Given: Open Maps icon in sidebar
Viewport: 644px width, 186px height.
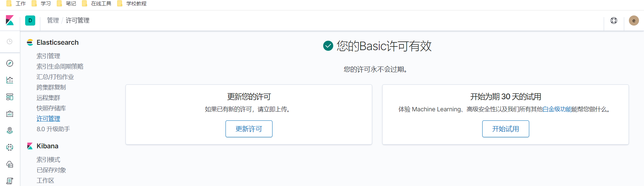Looking at the screenshot, I should click(10, 131).
